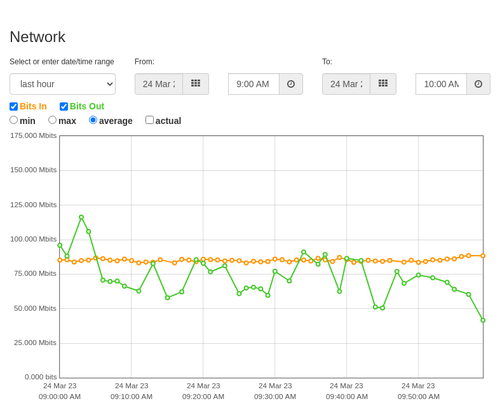Click the 10:00 AM time field

tap(441, 84)
